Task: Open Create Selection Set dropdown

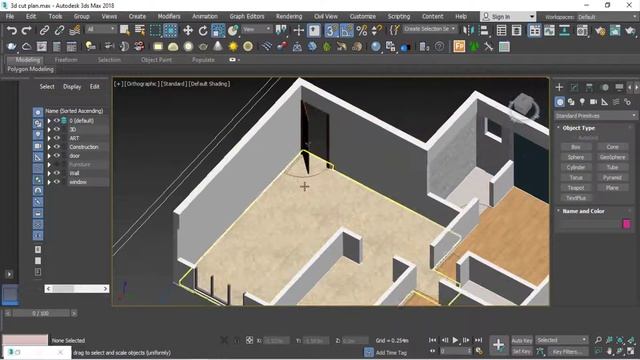Action: 430,29
